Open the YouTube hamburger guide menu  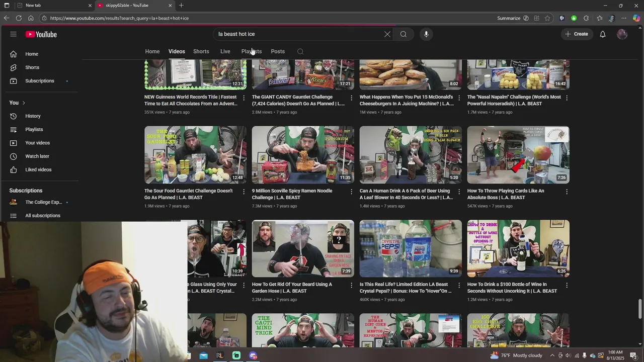[14, 34]
